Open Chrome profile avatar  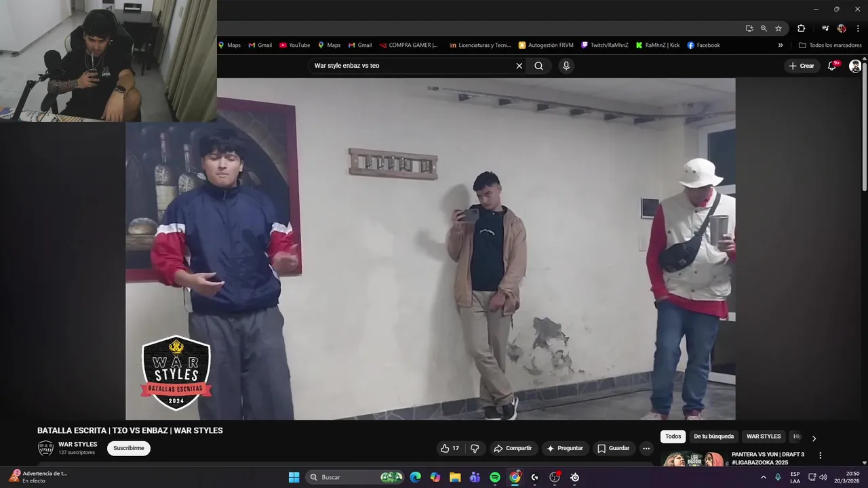point(842,28)
